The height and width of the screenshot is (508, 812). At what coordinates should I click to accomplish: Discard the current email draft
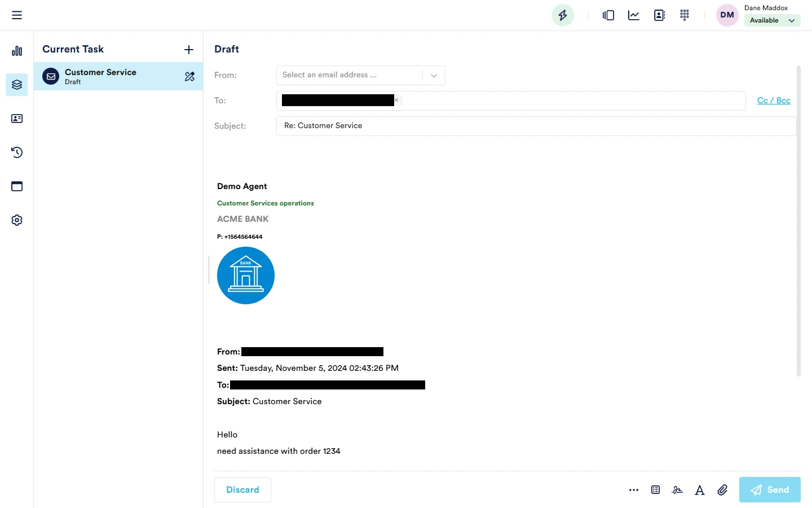coord(242,489)
